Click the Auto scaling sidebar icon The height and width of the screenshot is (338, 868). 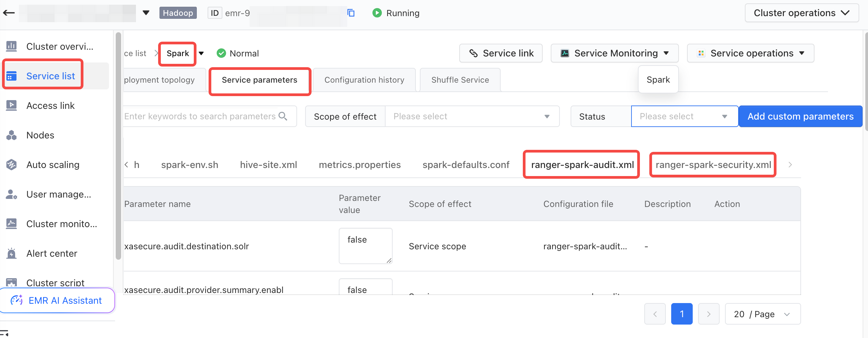click(x=11, y=165)
